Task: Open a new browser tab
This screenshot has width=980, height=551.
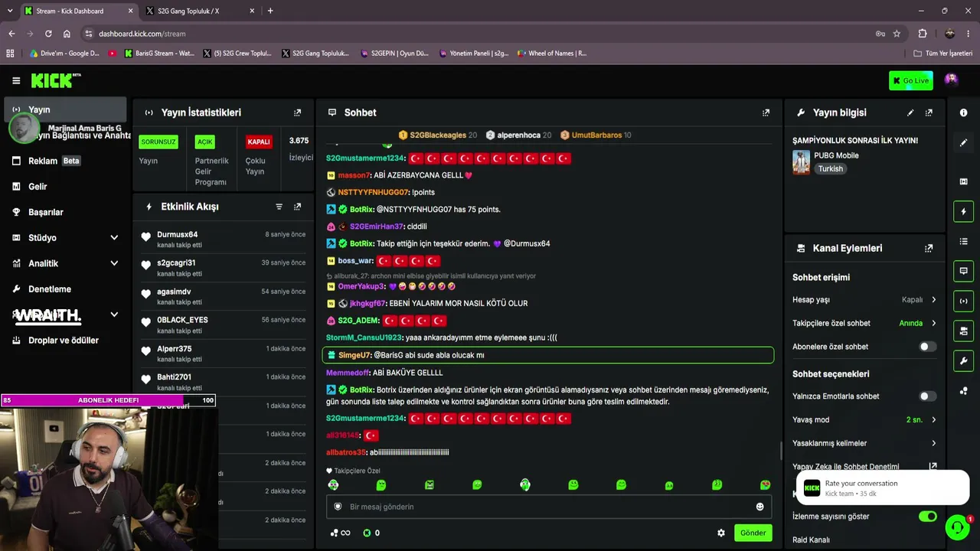Action: click(270, 11)
